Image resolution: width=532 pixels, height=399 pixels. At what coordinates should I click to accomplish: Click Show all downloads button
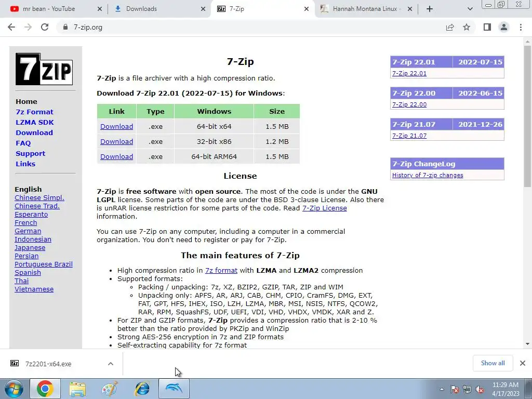pos(493,363)
